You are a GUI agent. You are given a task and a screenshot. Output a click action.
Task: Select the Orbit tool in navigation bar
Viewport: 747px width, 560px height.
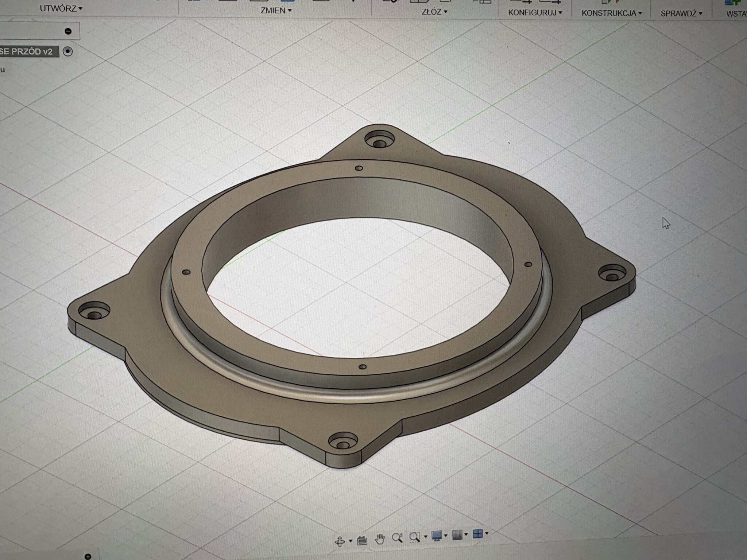point(340,541)
